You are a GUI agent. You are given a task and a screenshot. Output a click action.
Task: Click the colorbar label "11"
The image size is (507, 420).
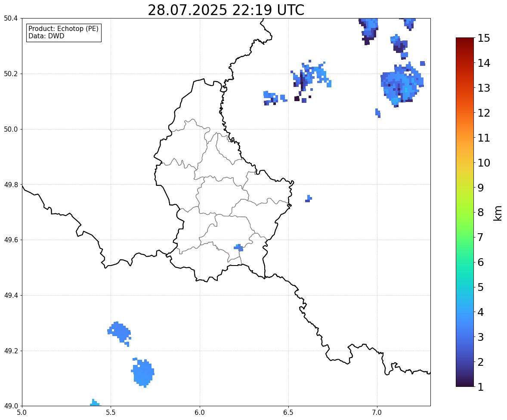[x=484, y=138]
